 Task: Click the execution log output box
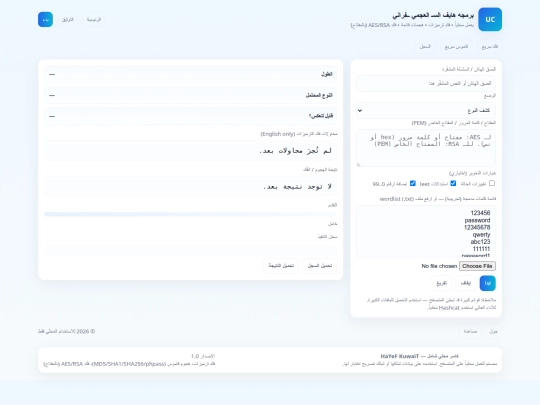[x=190, y=250]
